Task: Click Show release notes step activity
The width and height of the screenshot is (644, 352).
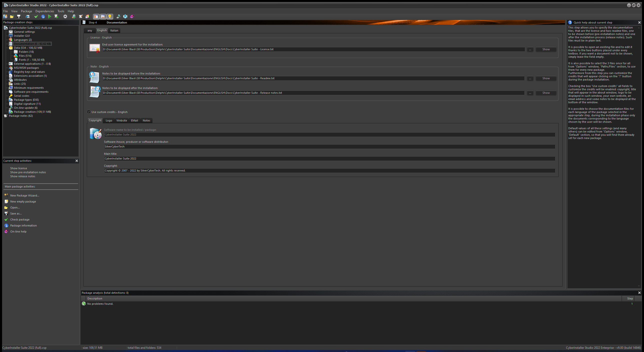Action: coord(22,176)
